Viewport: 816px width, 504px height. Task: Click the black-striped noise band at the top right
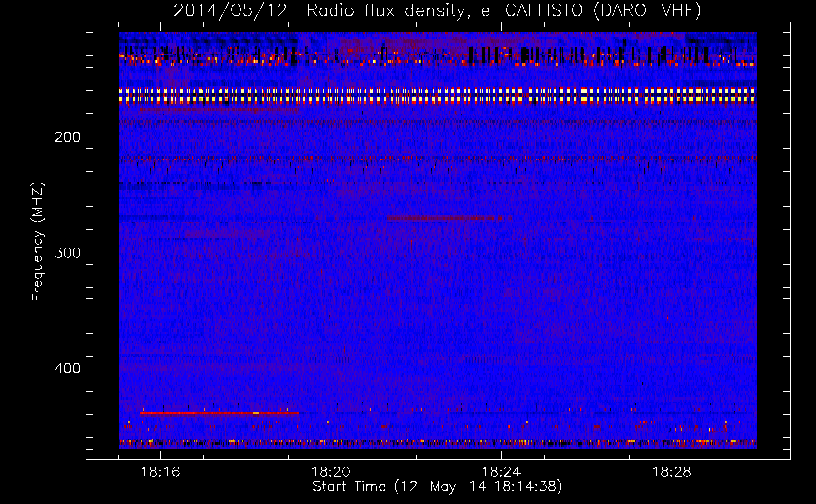605,55
